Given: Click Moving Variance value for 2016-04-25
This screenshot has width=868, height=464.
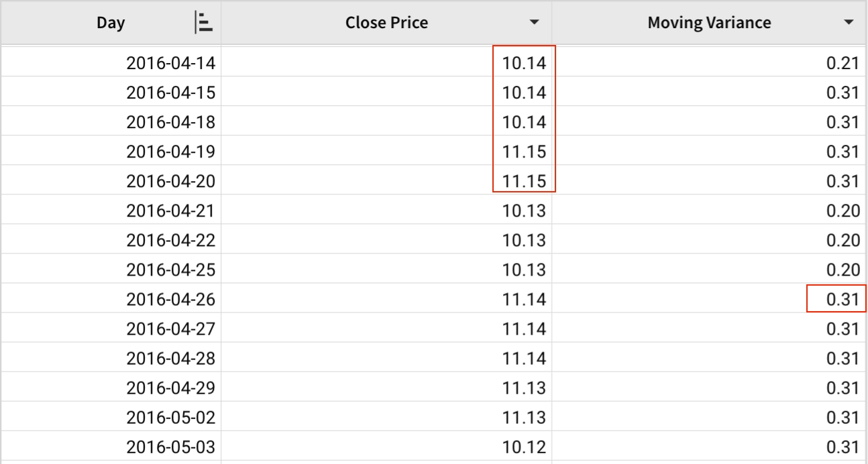Looking at the screenshot, I should coord(843,270).
